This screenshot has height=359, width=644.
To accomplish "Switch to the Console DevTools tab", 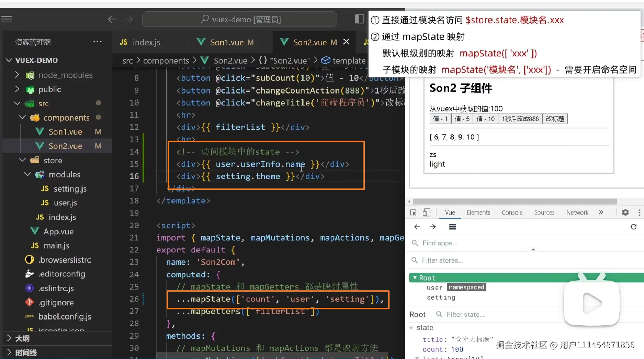I will click(512, 213).
